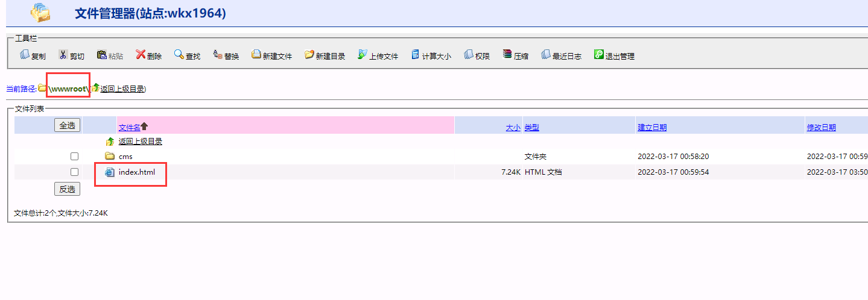This screenshot has height=300, width=868.
Task: Click the 复制 (copy) toolbar icon
Action: [x=25, y=55]
